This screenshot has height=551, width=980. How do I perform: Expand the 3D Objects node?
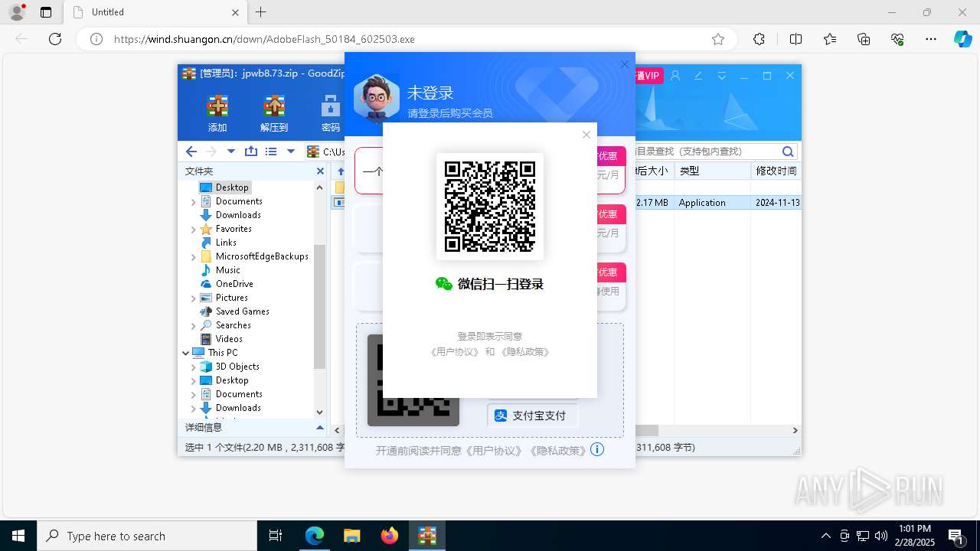click(x=193, y=367)
